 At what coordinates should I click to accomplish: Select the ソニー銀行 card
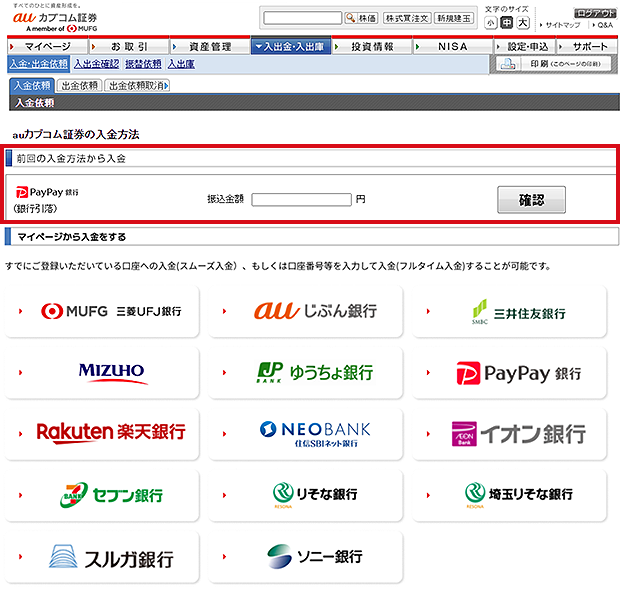[306, 556]
